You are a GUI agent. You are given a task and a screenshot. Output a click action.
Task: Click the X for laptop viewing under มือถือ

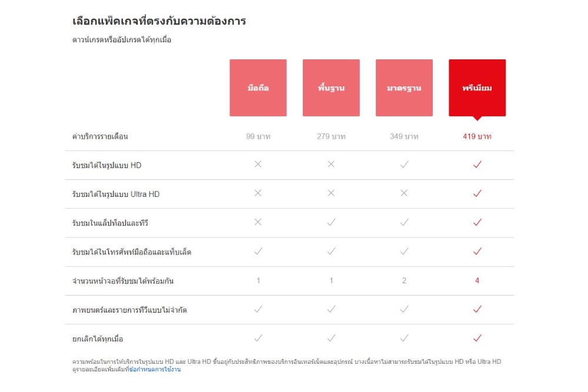point(258,222)
